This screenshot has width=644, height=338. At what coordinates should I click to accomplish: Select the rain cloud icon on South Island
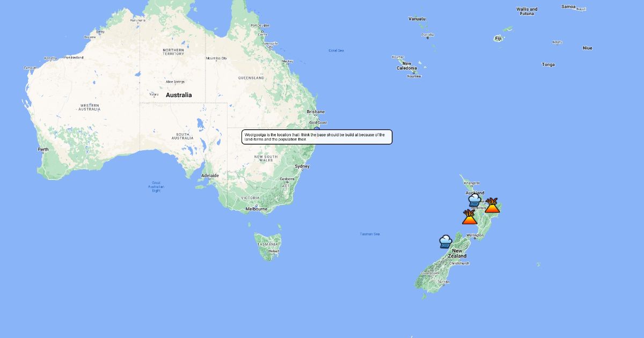click(x=445, y=241)
